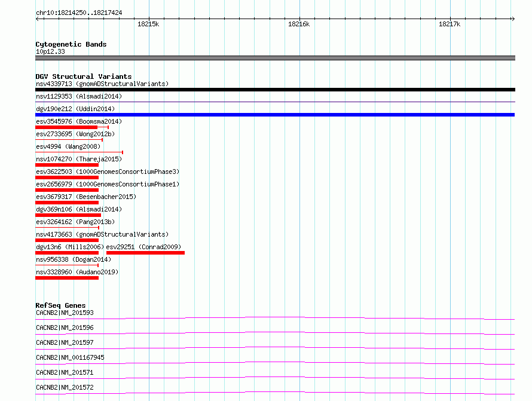Open dgv13n6 (Mills2006) variant label
This screenshot has width=532, height=401.
[70, 247]
